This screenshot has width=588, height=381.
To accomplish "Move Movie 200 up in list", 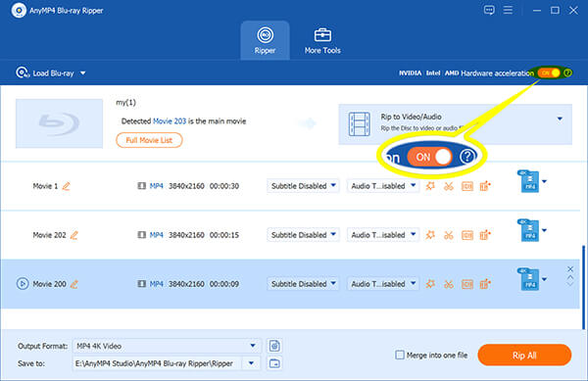I will coord(570,277).
